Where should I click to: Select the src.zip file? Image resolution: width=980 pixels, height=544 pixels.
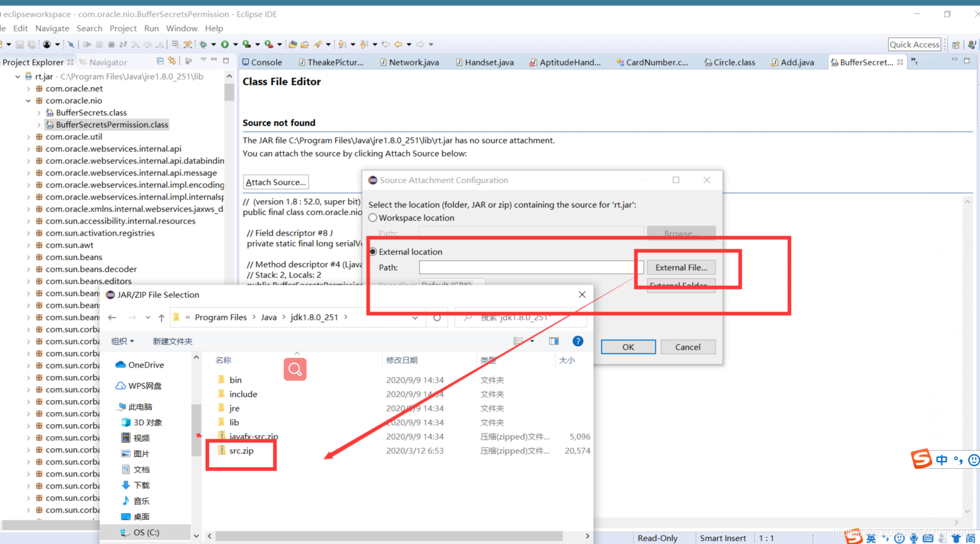[x=241, y=451]
